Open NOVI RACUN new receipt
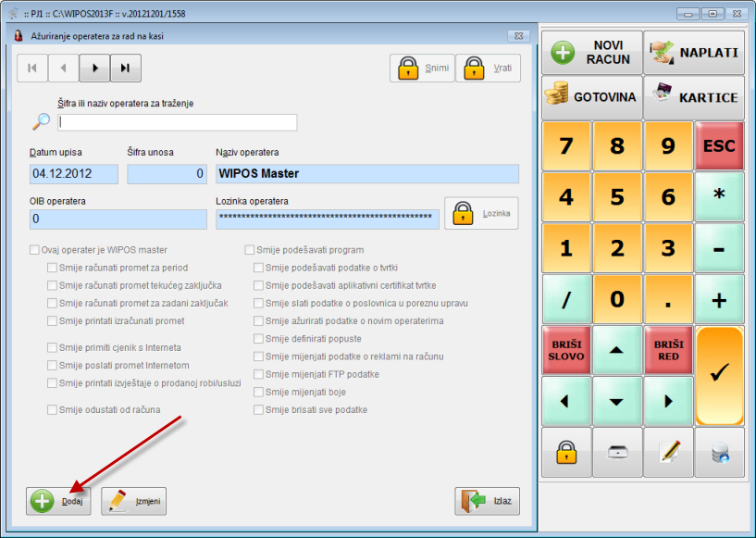Screen dimensions: 756x538 (x=591, y=52)
